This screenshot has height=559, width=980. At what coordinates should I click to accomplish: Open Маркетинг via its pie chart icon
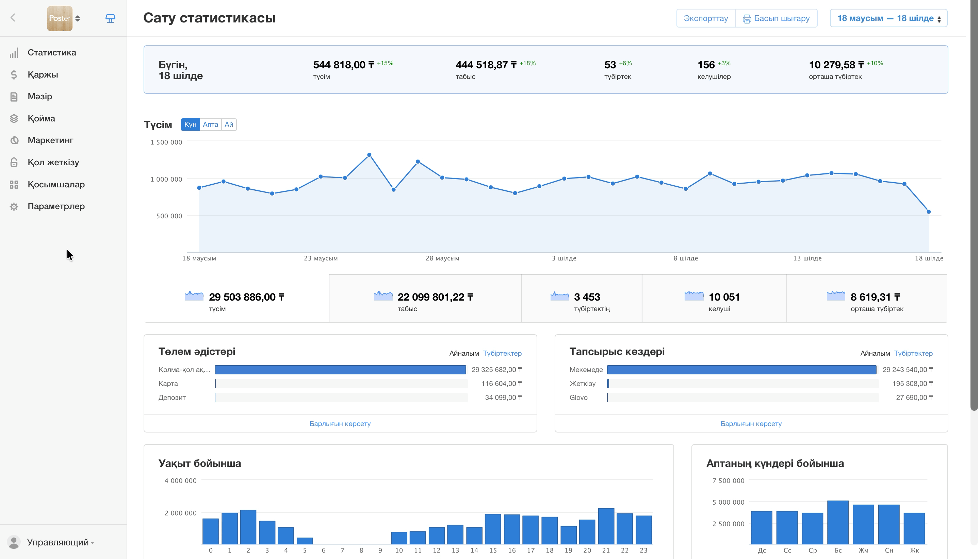tap(14, 140)
